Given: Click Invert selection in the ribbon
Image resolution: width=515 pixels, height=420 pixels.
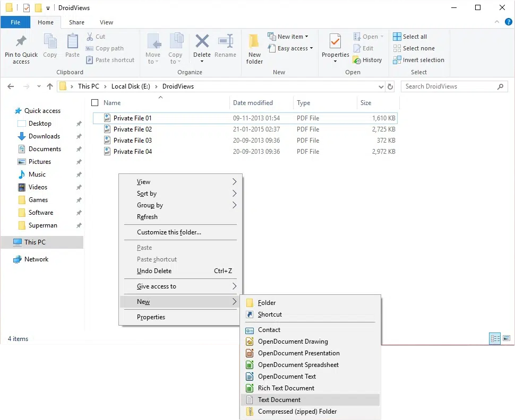Looking at the screenshot, I should tap(418, 59).
